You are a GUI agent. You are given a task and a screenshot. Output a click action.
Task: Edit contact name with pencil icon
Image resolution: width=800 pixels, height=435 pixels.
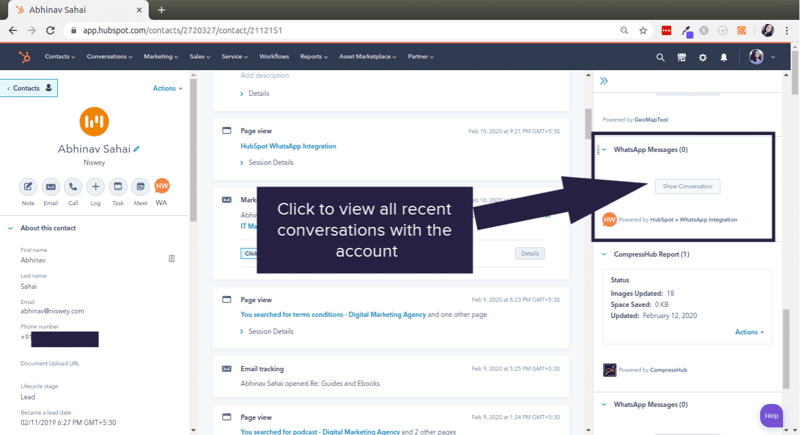click(x=136, y=149)
